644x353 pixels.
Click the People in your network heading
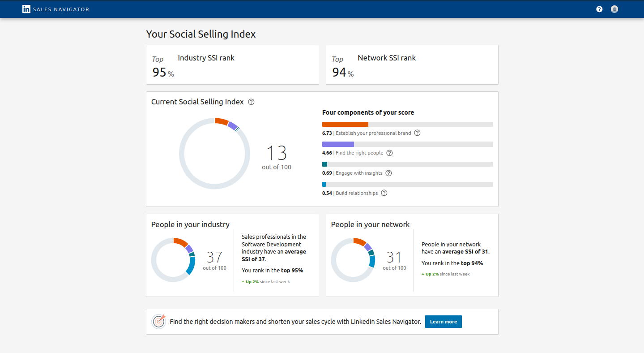[370, 224]
